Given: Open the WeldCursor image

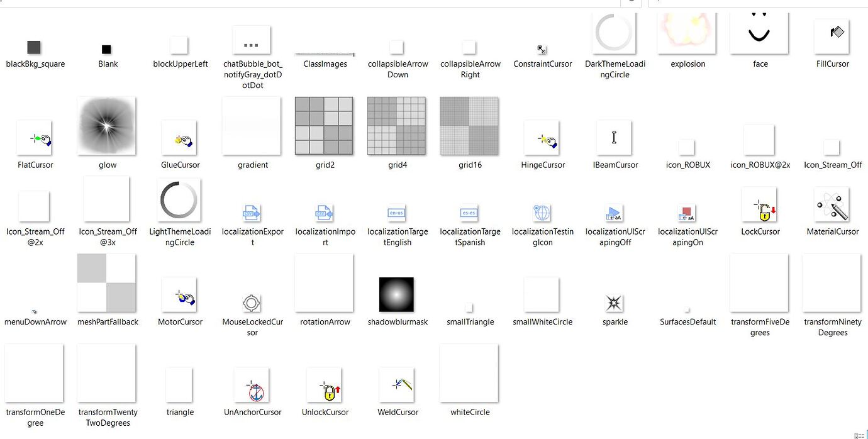Looking at the screenshot, I should [x=397, y=384].
